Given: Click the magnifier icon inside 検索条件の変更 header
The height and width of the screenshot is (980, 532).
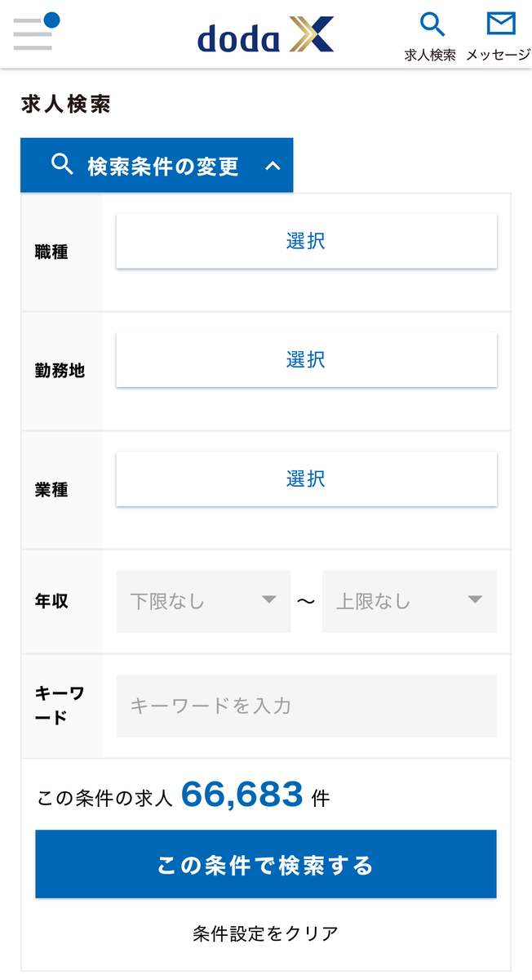Looking at the screenshot, I should click(x=62, y=165).
